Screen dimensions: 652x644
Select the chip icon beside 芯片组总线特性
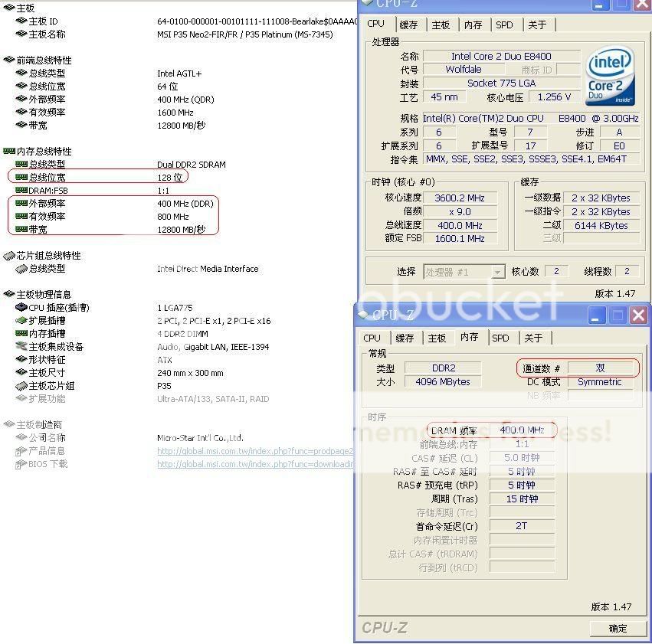pyautogui.click(x=9, y=256)
